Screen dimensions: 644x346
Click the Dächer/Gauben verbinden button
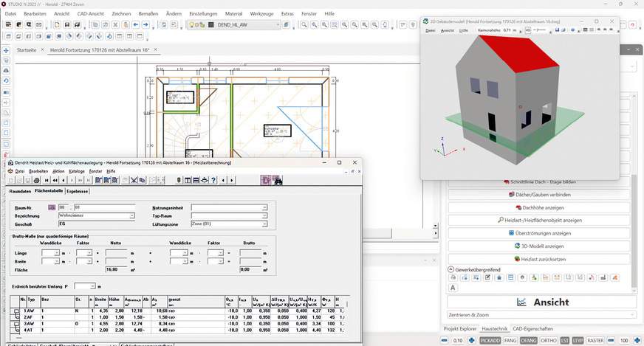point(539,195)
